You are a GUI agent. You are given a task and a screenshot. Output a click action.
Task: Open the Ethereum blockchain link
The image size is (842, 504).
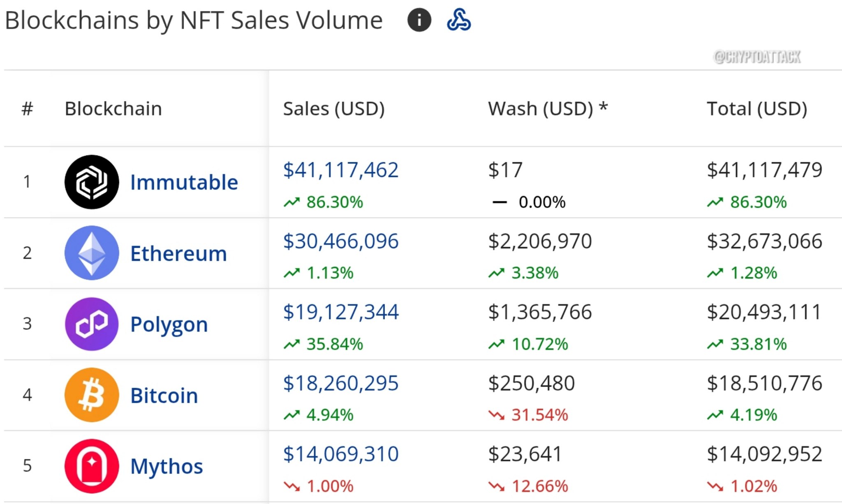pyautogui.click(x=178, y=253)
